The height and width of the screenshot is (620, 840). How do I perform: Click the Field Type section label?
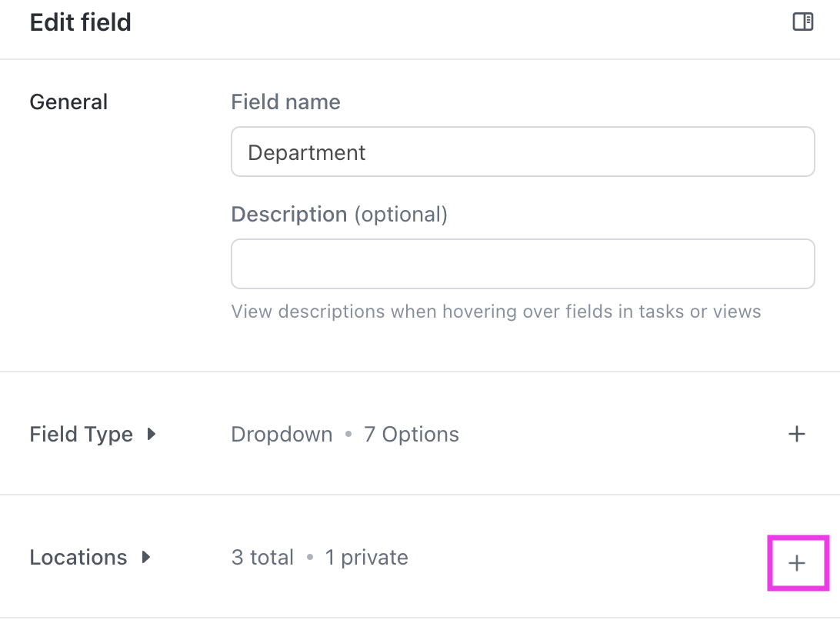(x=81, y=435)
